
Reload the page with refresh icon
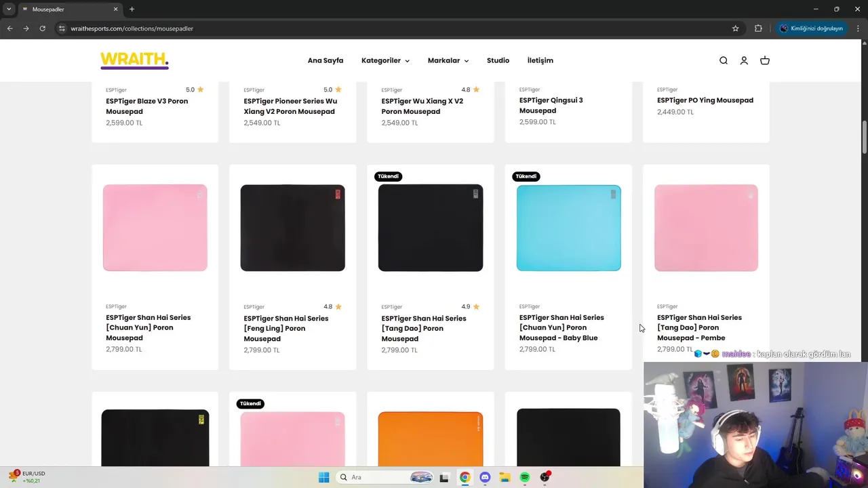[x=42, y=28]
